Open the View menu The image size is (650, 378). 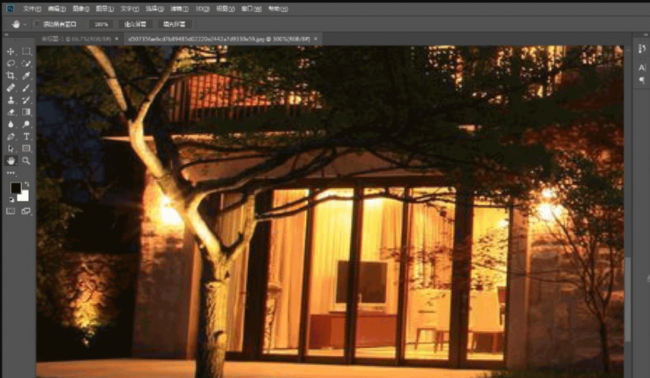(225, 9)
